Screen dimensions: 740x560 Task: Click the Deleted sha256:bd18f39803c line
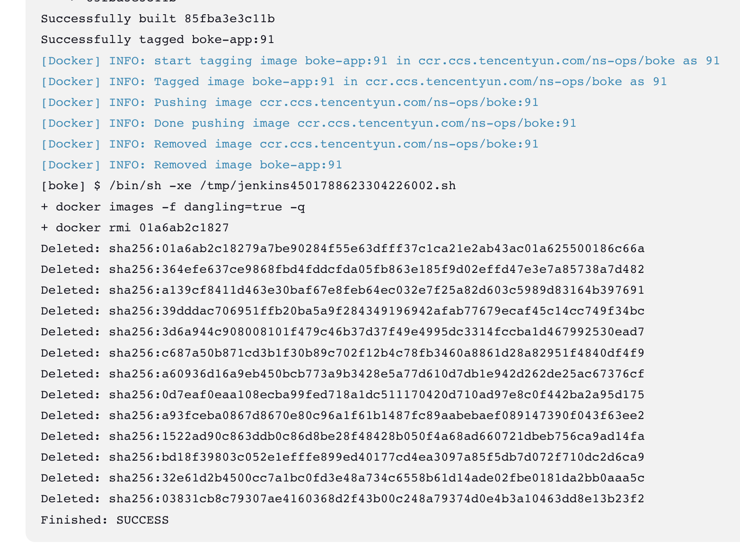(343, 457)
